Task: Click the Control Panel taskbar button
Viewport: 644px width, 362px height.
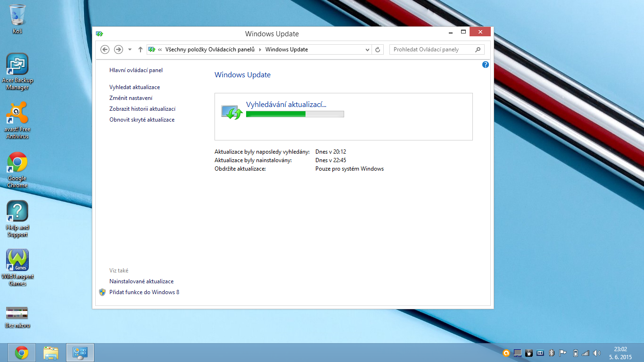Action: [80, 353]
